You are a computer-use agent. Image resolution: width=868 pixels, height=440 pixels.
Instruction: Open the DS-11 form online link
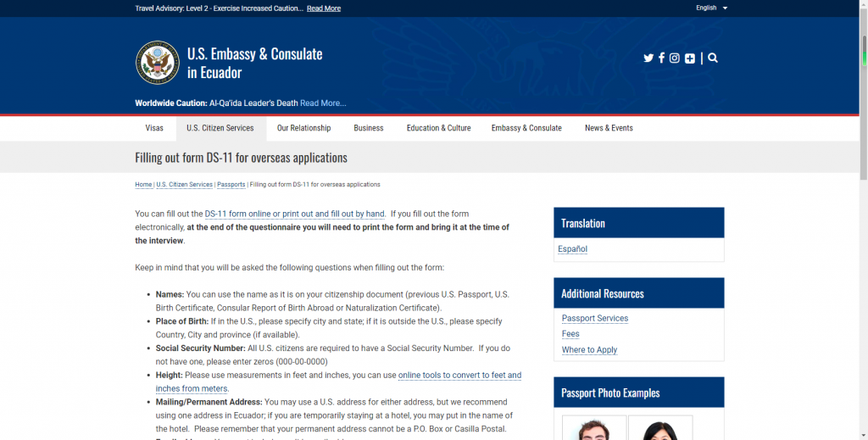(x=295, y=214)
